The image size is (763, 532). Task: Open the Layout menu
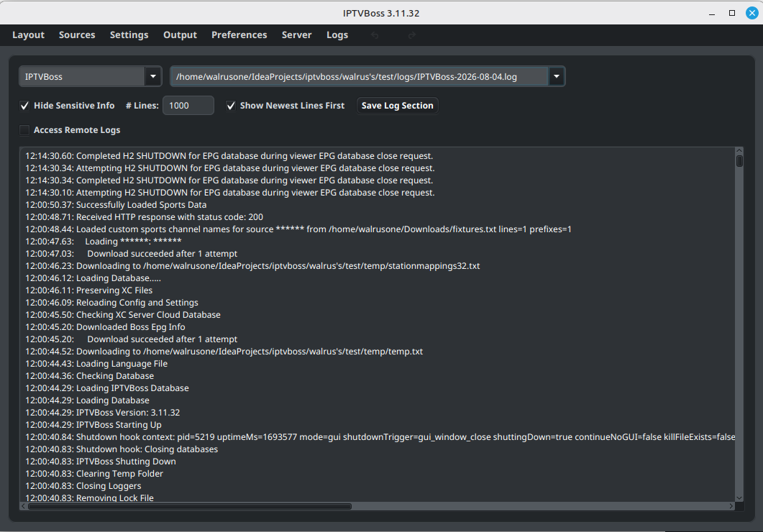pos(28,35)
